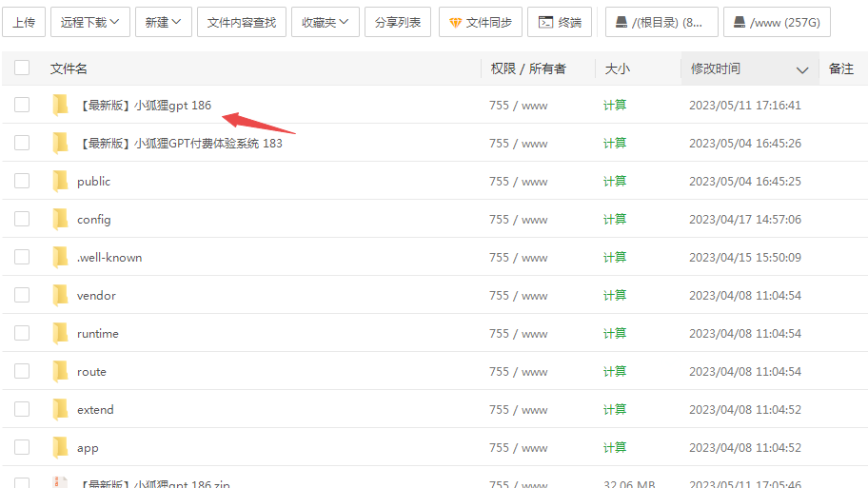868x488 pixels.
Task: Expand the 收藏夹 dropdown
Action: 325,22
